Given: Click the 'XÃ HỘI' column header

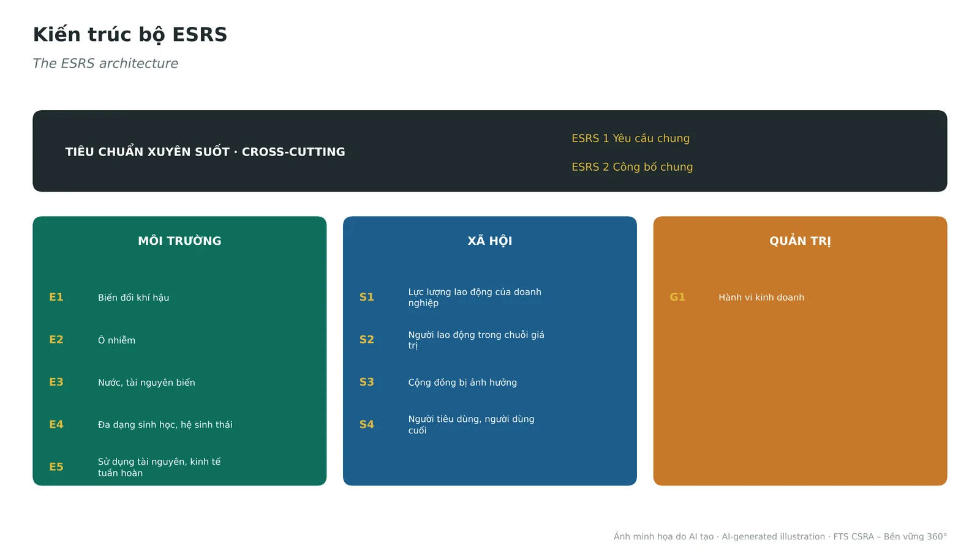Looking at the screenshot, I should click(490, 241).
